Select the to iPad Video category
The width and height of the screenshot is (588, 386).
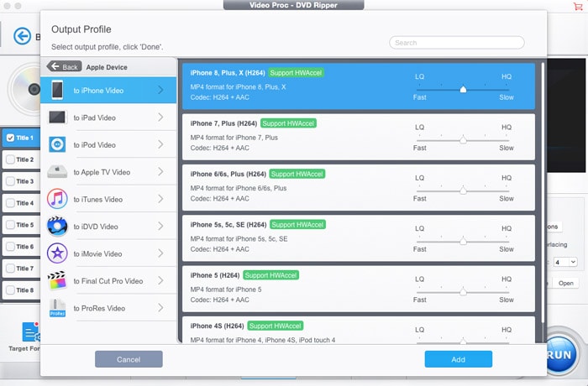pyautogui.click(x=108, y=117)
